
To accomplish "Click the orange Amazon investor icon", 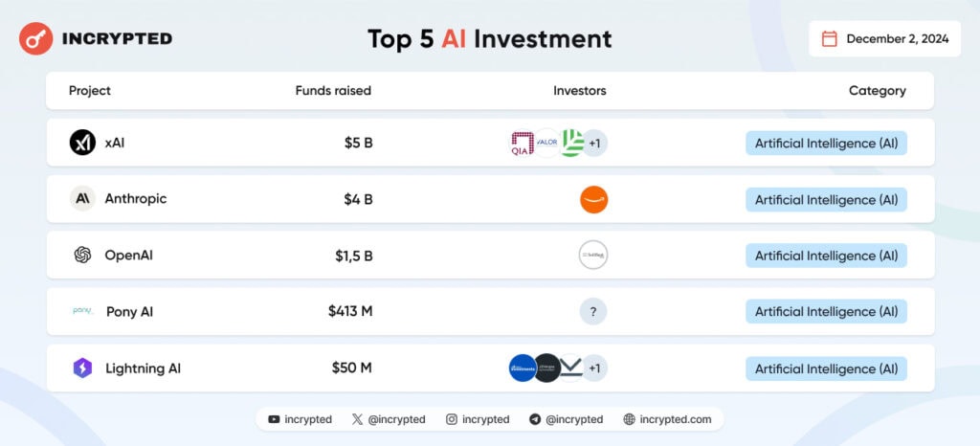I will [593, 199].
